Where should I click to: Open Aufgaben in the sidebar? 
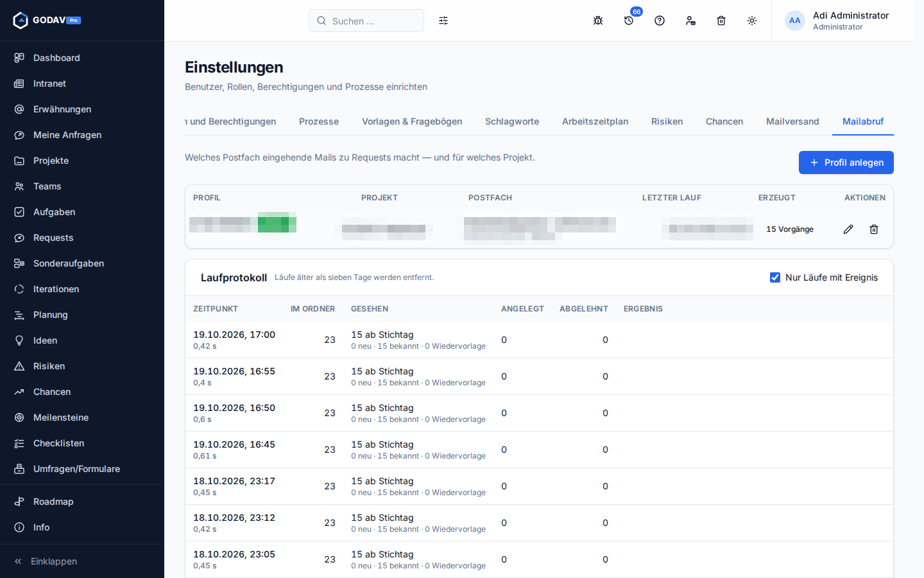(82, 212)
